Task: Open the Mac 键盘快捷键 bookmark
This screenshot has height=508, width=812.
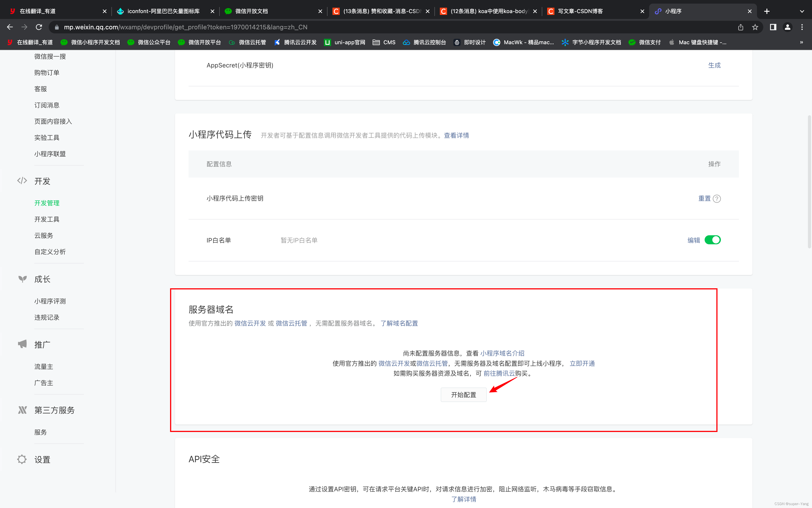Action: [697, 42]
